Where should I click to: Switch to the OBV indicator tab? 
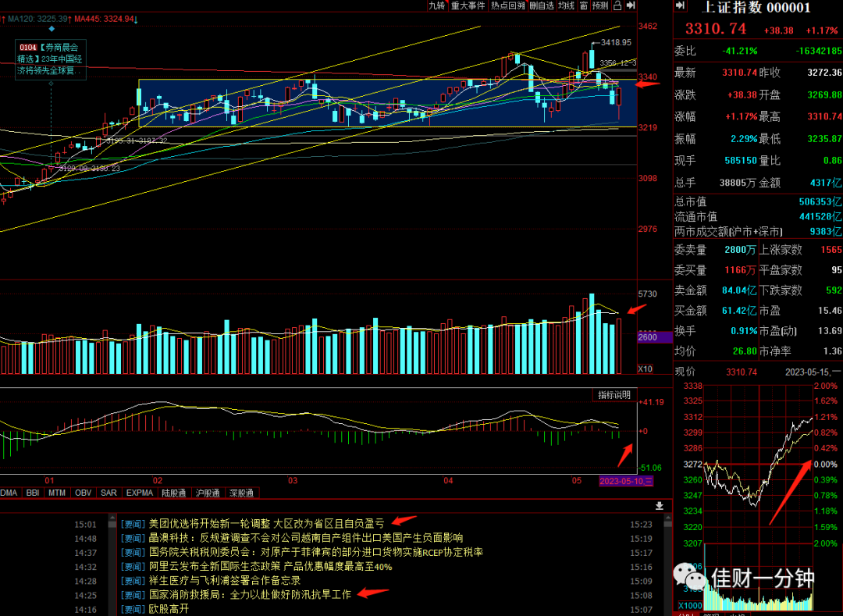pos(83,493)
